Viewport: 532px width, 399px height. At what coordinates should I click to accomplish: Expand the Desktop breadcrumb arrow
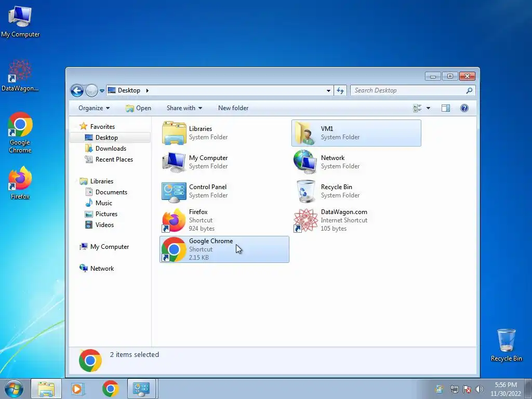click(x=147, y=90)
